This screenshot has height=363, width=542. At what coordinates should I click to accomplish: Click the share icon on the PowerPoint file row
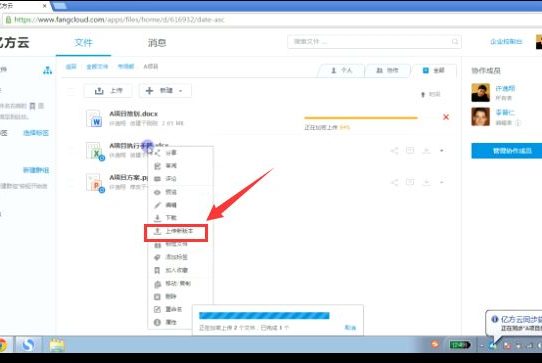[394, 182]
